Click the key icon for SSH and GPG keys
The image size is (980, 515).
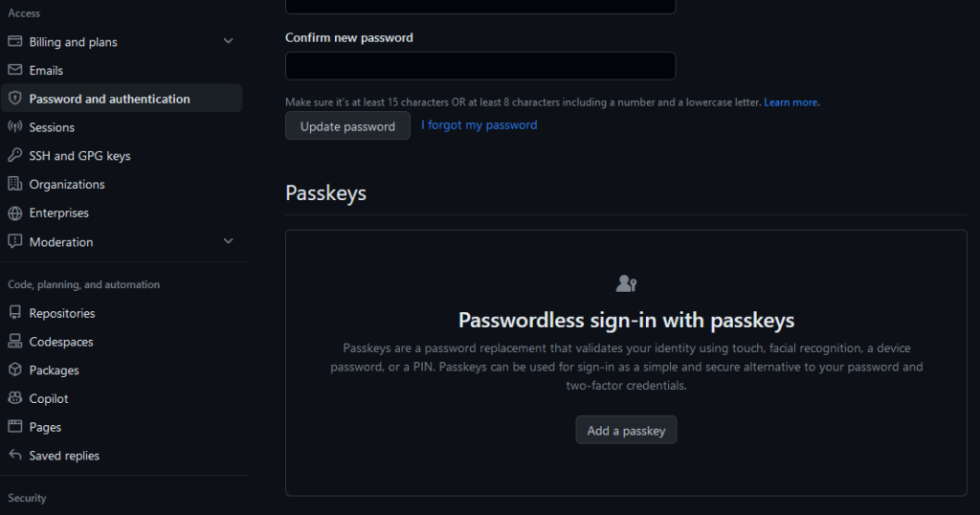point(15,155)
